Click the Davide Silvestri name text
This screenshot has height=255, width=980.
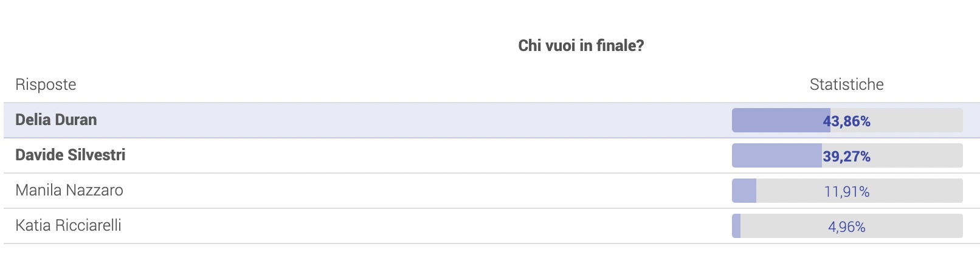click(70, 155)
